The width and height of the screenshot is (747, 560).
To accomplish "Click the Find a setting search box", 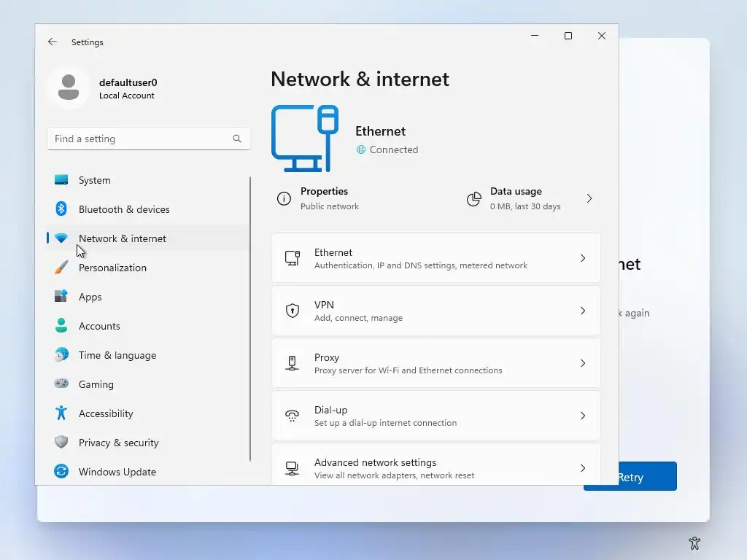I will tap(148, 139).
